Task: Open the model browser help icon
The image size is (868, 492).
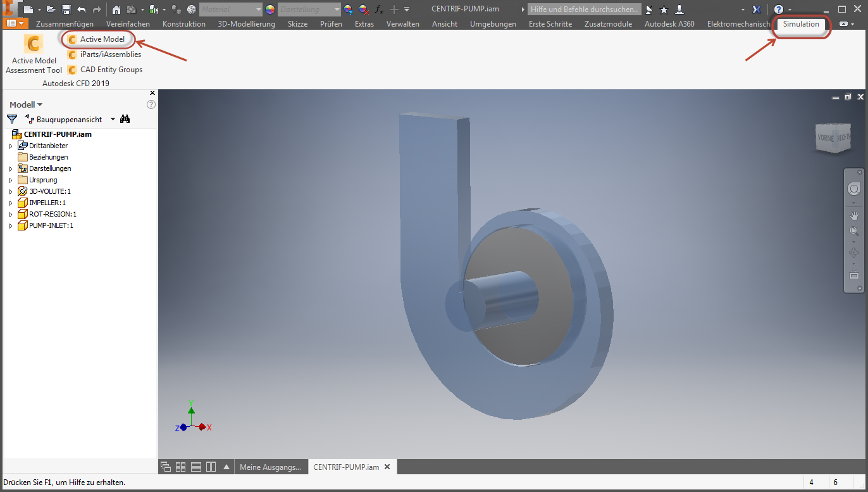Action: [151, 104]
